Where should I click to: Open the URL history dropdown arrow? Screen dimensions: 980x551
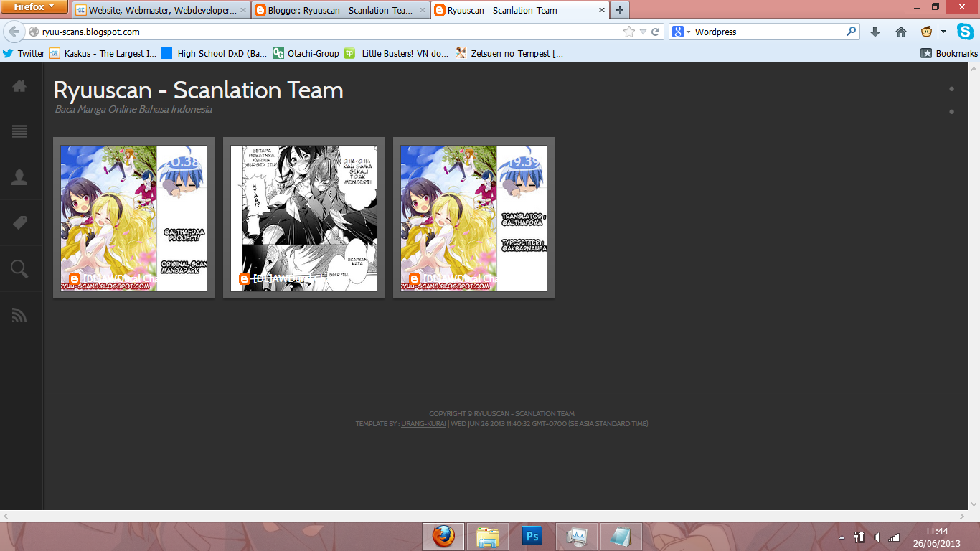coord(643,32)
